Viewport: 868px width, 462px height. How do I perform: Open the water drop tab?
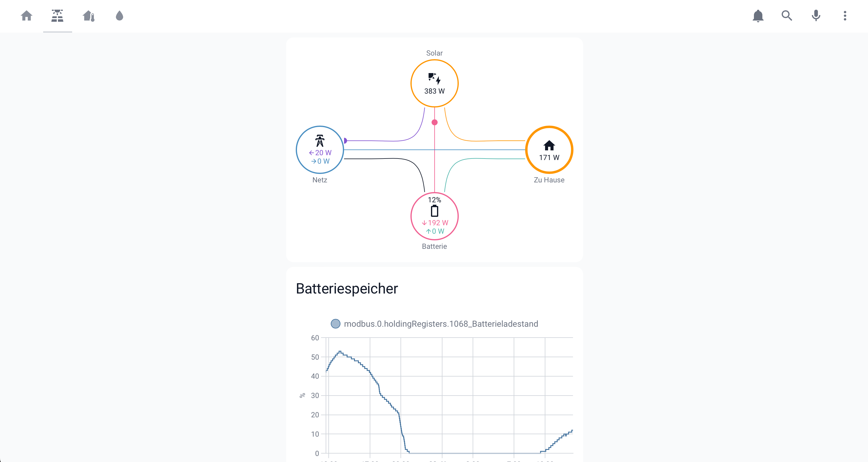[x=119, y=16]
